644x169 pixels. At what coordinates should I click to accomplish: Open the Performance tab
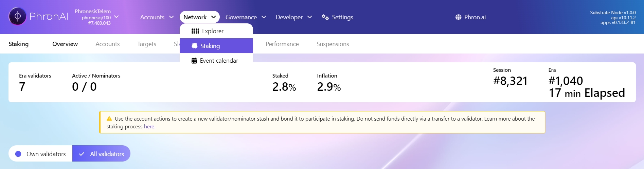(x=282, y=44)
